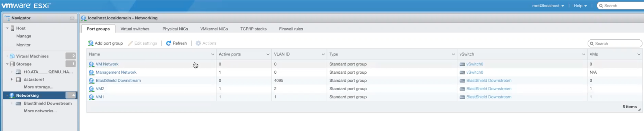Click the Host server icon in the Navigator
Image resolution: width=644 pixels, height=131 pixels.
click(12, 28)
